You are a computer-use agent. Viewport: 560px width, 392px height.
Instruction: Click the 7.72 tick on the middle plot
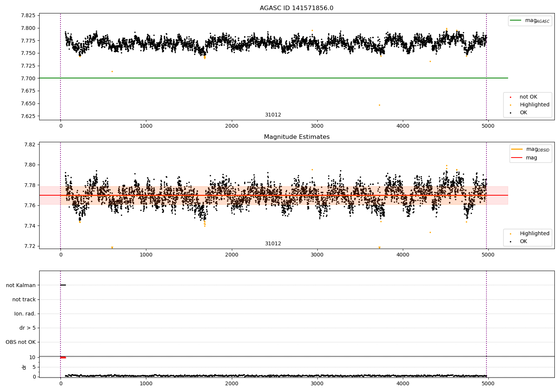pos(29,246)
